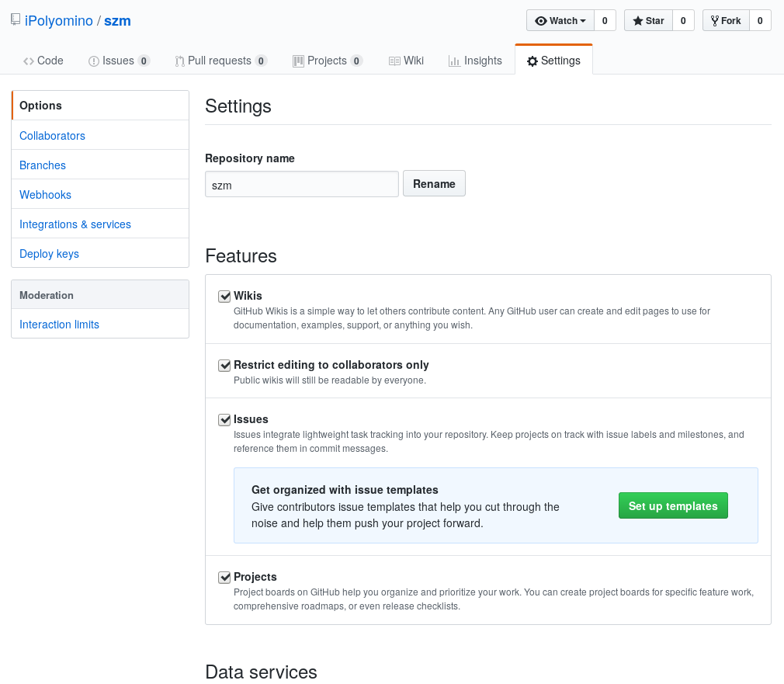Select Options in the settings sidebar
This screenshot has width=784, height=684.
pyautogui.click(x=100, y=106)
